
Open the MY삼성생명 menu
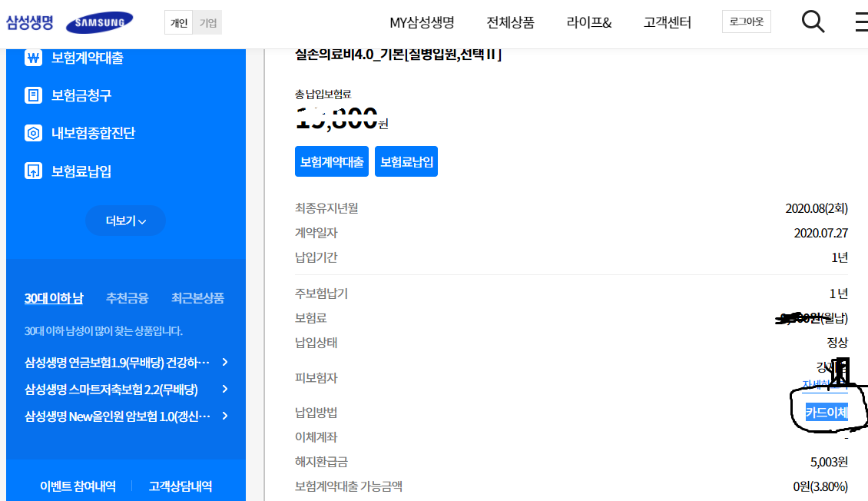[422, 23]
